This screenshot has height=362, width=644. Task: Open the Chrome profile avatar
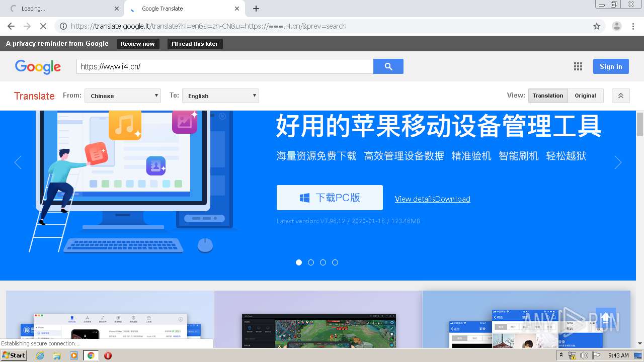[616, 26]
